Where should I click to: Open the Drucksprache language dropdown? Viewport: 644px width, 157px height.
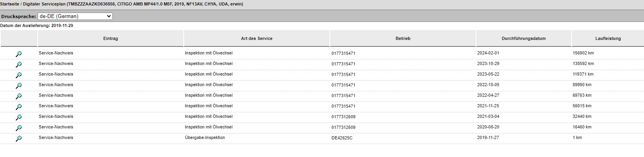(x=75, y=16)
